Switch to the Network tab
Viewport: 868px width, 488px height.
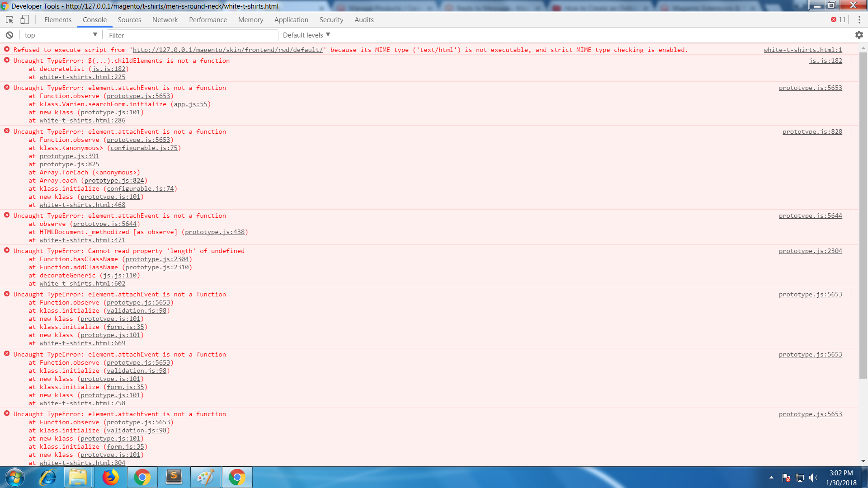(x=165, y=19)
